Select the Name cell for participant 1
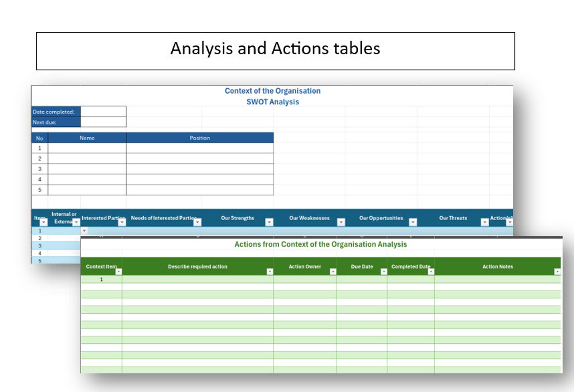This screenshot has width=574, height=392. (x=87, y=148)
